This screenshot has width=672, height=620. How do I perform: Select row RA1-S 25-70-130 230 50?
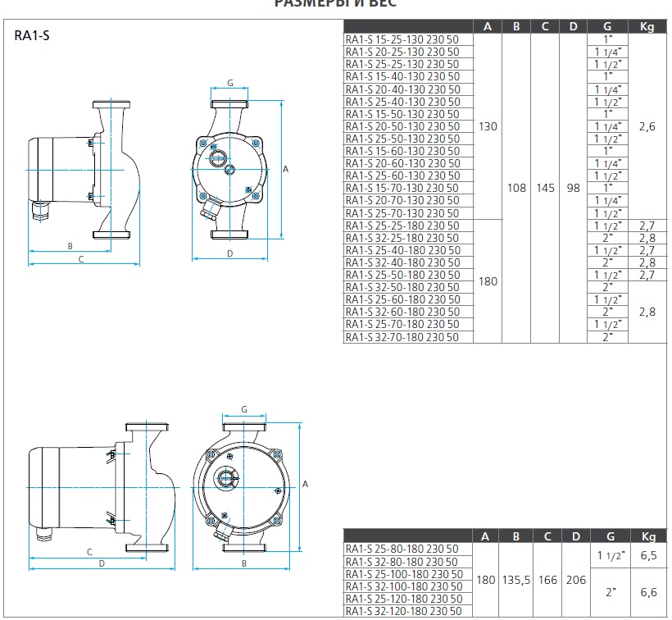pos(408,213)
